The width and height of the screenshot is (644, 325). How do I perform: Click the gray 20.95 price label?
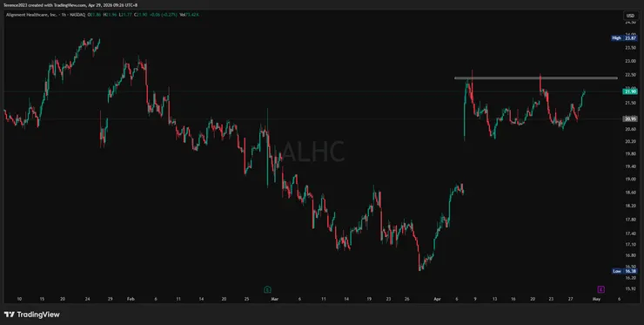pyautogui.click(x=630, y=118)
